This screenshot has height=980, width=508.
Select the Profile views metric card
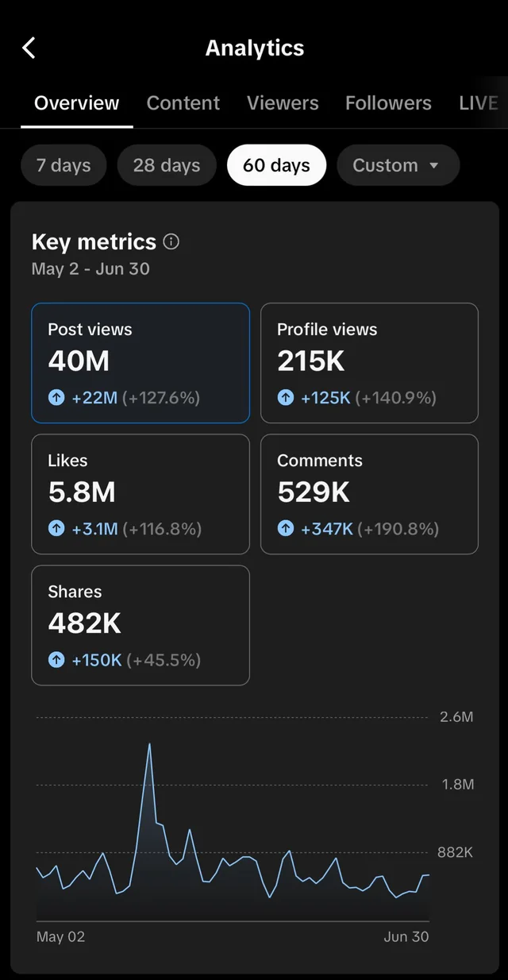click(369, 362)
